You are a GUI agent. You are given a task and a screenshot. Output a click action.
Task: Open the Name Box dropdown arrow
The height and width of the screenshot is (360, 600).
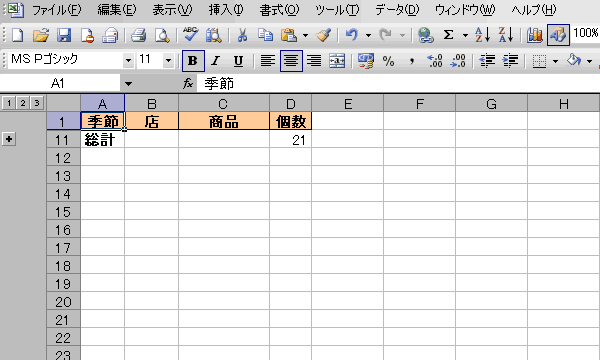128,83
